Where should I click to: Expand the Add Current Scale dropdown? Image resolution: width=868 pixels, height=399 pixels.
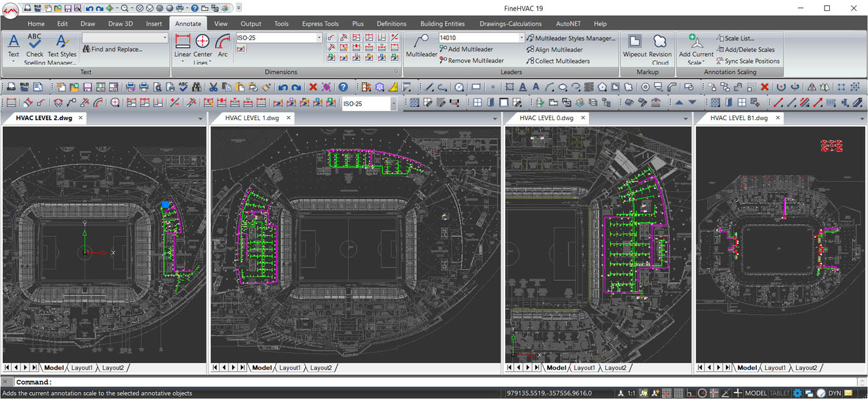click(703, 62)
